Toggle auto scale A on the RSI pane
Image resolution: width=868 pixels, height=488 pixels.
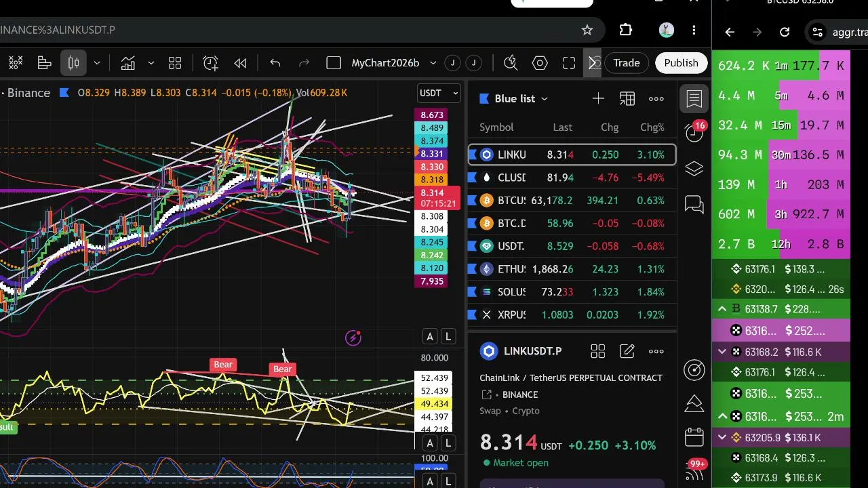click(x=430, y=443)
